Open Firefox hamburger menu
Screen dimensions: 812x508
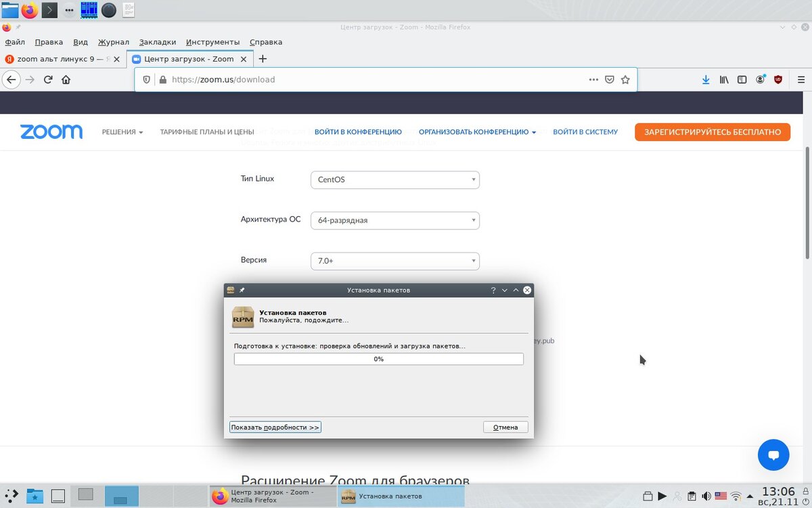(x=800, y=79)
